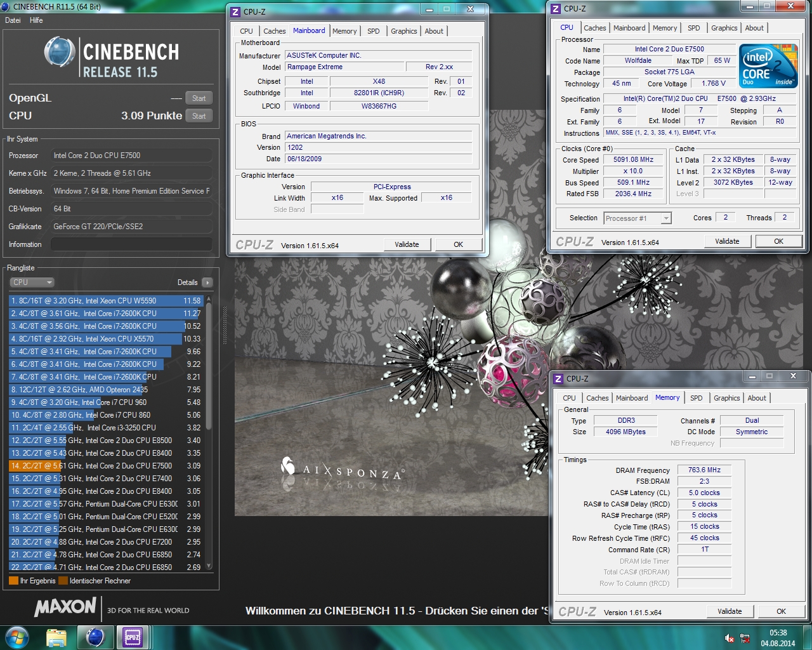Click DRAM Frequency value 763.6 MHz

click(x=704, y=470)
